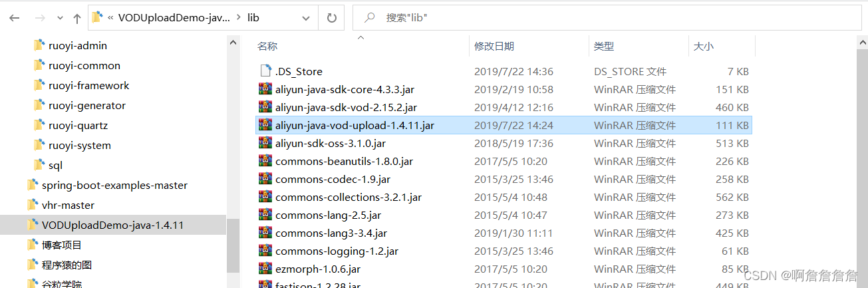Click the commons-codec-1.9.jar WinRAR icon

tap(265, 179)
